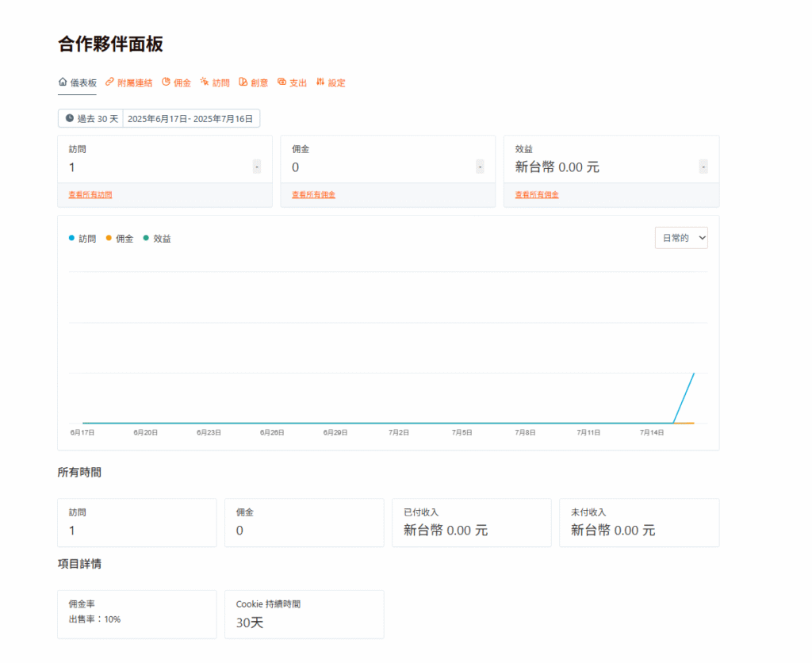Screen dimensions: 812x663
Task: Toggle the 效益 legend item
Action: pos(157,238)
